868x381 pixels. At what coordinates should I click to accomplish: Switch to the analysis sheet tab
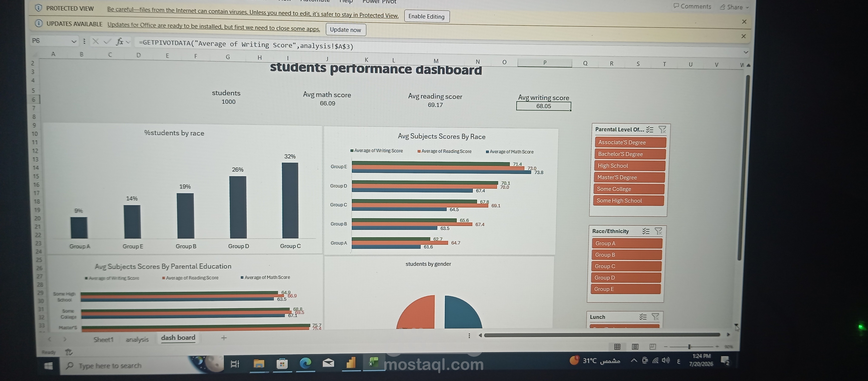[x=137, y=339]
